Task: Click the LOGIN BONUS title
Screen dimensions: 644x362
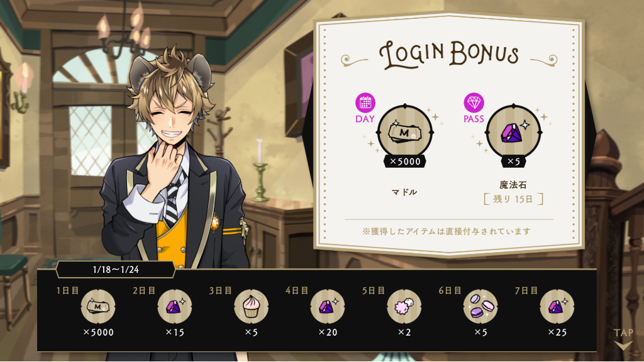Action: click(449, 54)
